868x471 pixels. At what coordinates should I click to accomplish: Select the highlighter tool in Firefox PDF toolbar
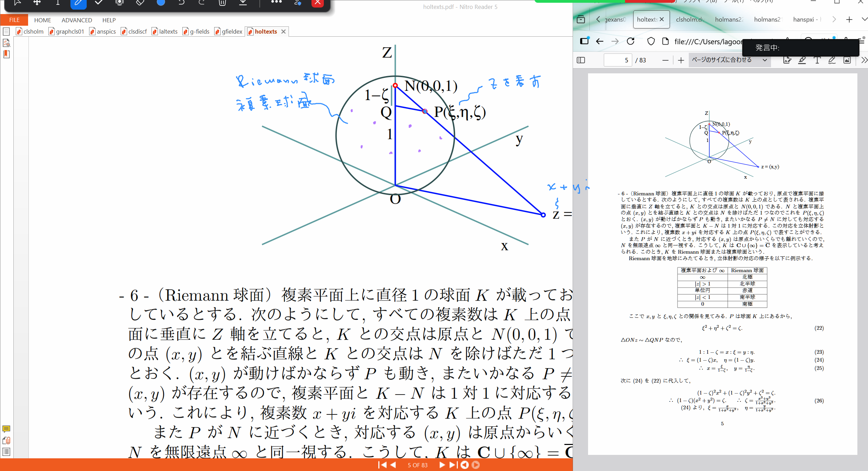tap(802, 60)
